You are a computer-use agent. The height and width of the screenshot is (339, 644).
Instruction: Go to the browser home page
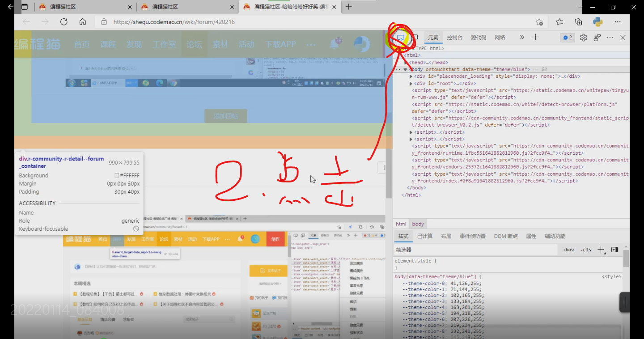[x=83, y=22]
